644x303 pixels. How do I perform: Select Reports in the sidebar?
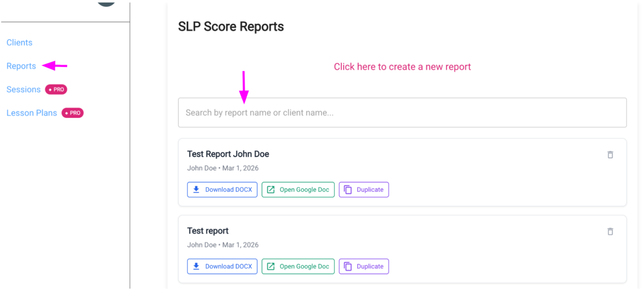tap(21, 66)
